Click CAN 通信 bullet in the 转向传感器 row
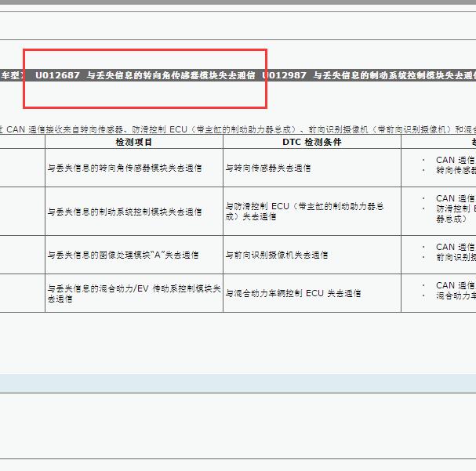476x471 pixels. click(455, 160)
